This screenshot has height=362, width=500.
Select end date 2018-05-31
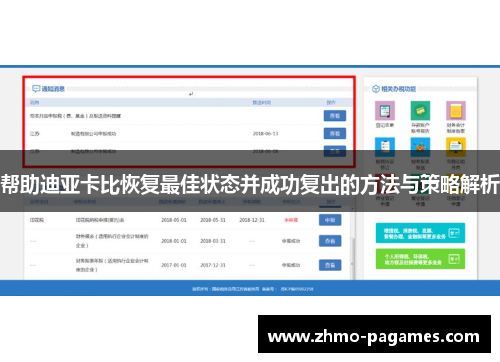pos(213,220)
